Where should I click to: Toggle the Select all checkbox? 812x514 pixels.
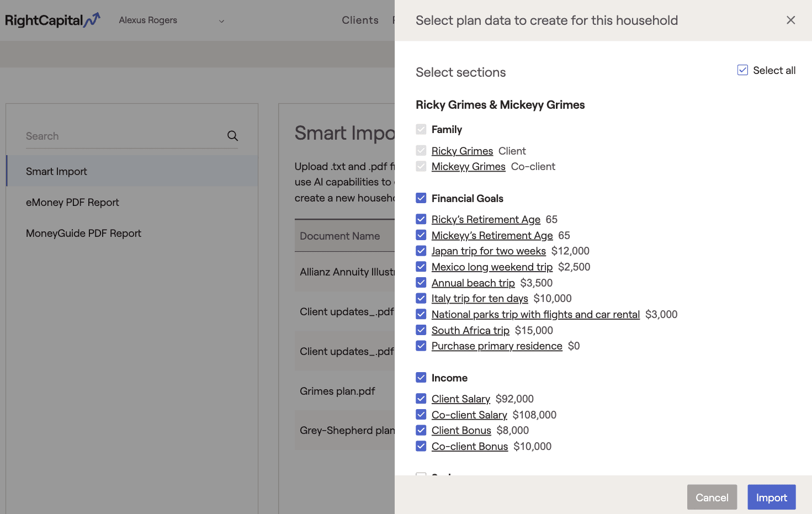(x=742, y=70)
